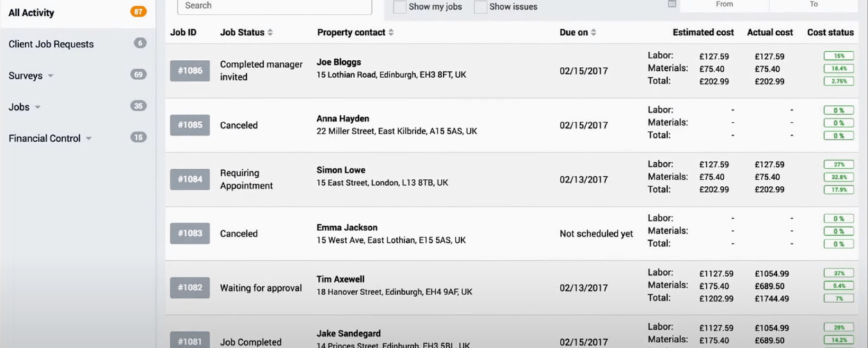Open job badge #1083

coord(190,233)
